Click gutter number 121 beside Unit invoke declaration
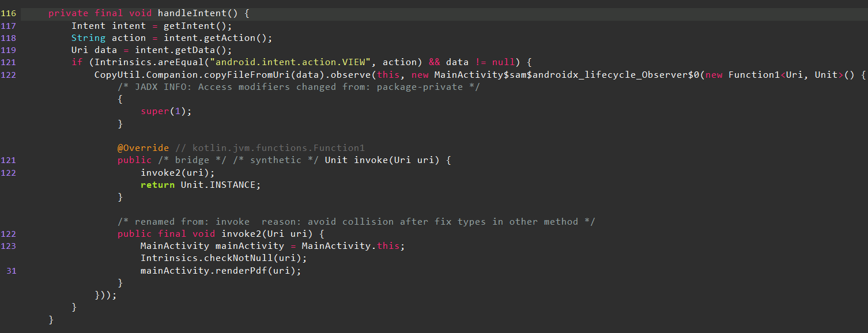The width and height of the screenshot is (868, 333). click(x=9, y=160)
